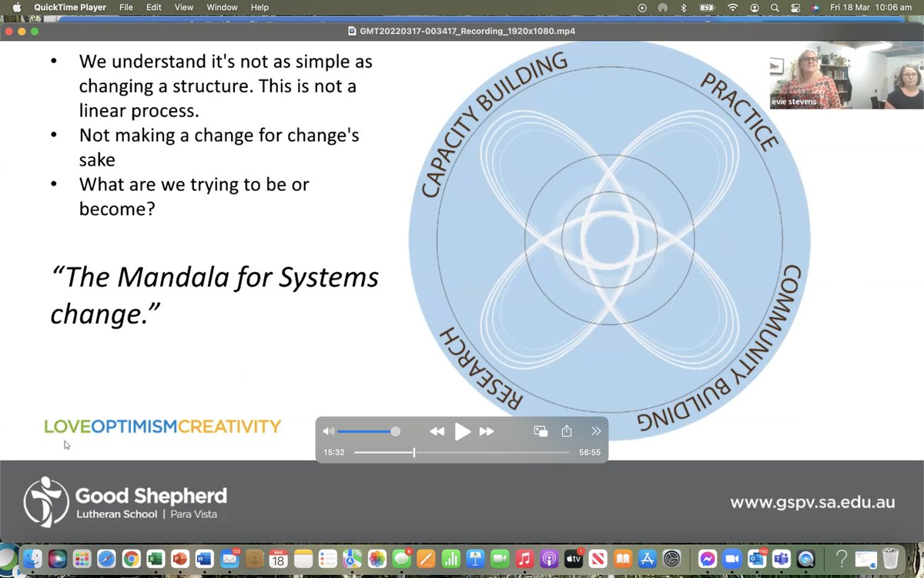924x578 pixels.
Task: Launch Keynote from the dock
Action: point(475,559)
